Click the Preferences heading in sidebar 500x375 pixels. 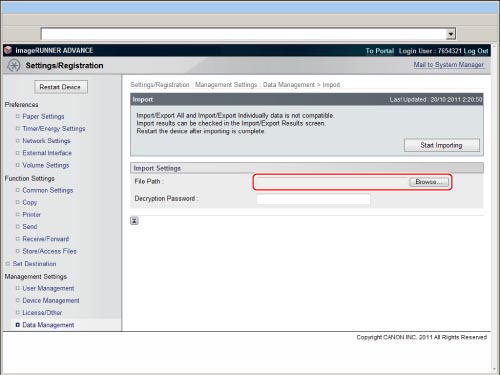(21, 105)
